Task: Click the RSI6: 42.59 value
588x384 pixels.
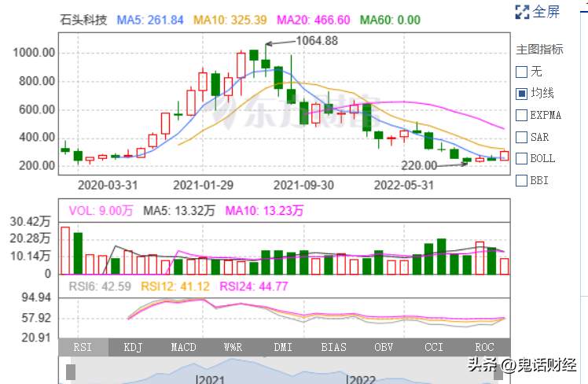Action: 100,286
